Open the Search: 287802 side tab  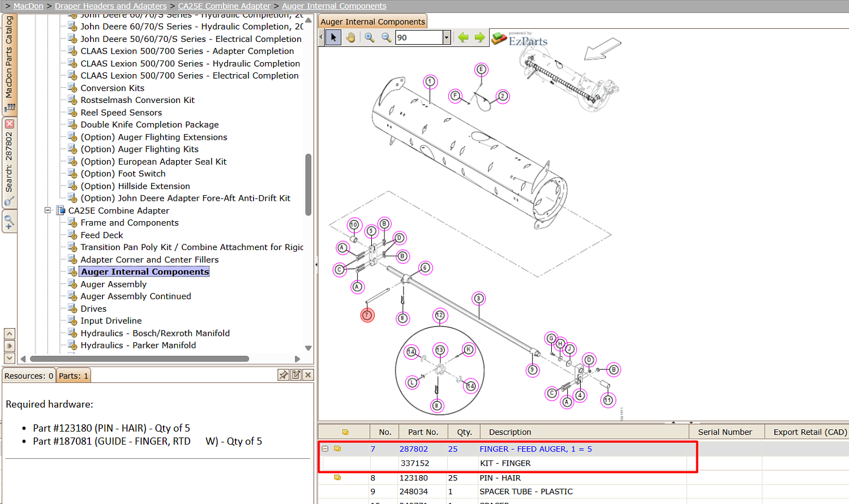(x=9, y=163)
